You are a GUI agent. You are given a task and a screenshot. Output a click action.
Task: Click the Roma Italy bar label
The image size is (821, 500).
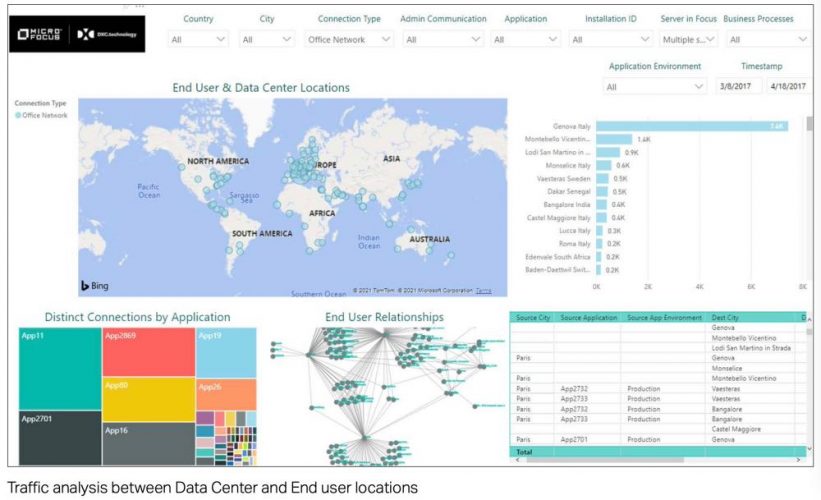coord(574,244)
